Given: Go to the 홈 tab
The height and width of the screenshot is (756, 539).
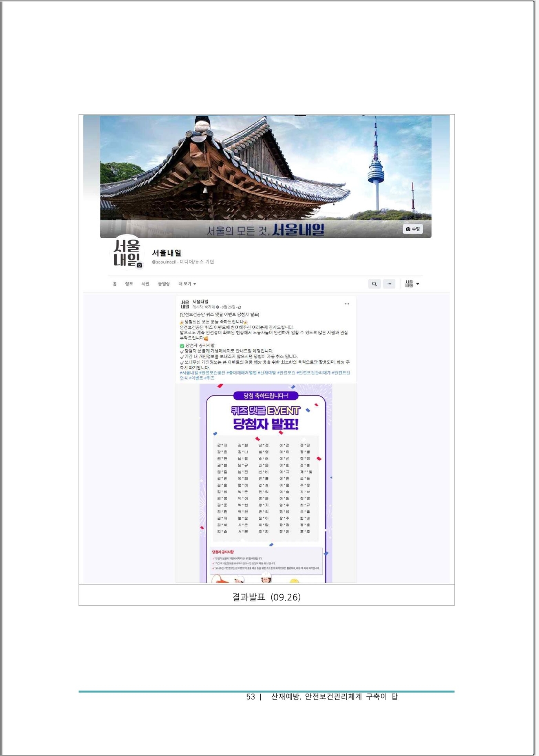Looking at the screenshot, I should (x=115, y=284).
